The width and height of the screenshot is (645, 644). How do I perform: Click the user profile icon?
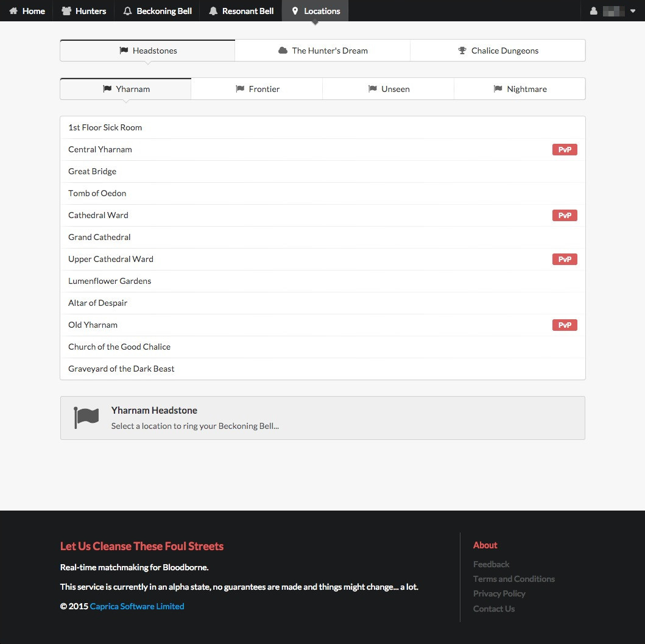point(594,11)
